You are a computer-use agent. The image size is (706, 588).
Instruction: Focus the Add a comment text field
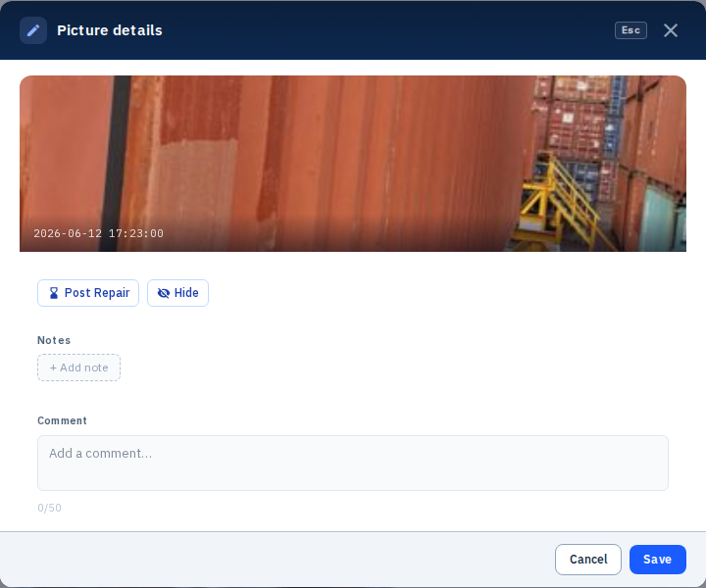[353, 463]
